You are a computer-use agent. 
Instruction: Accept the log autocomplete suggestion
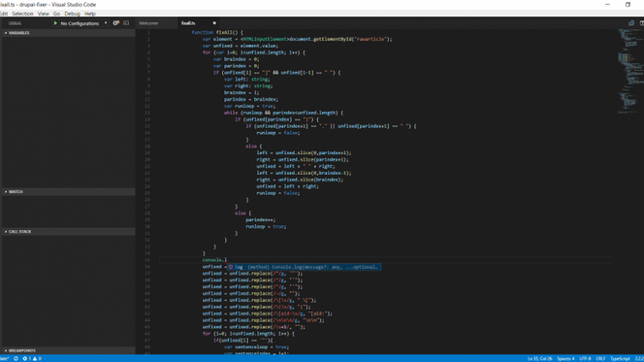(304, 267)
